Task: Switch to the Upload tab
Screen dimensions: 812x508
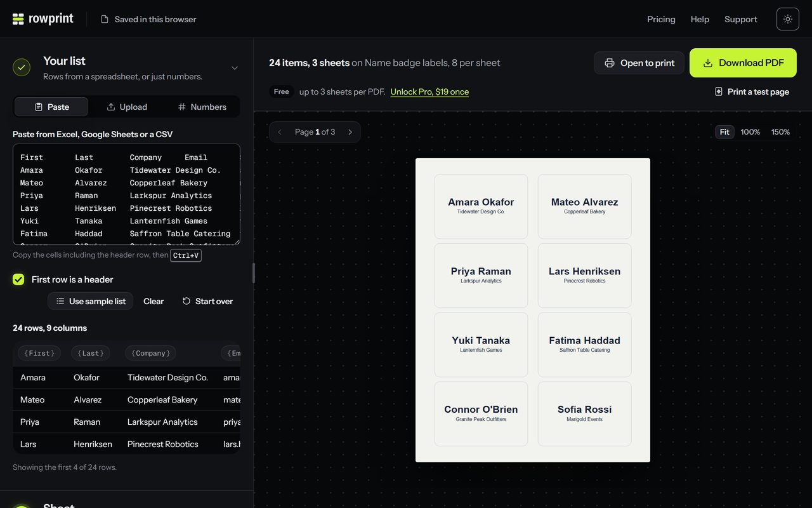Action: point(126,107)
